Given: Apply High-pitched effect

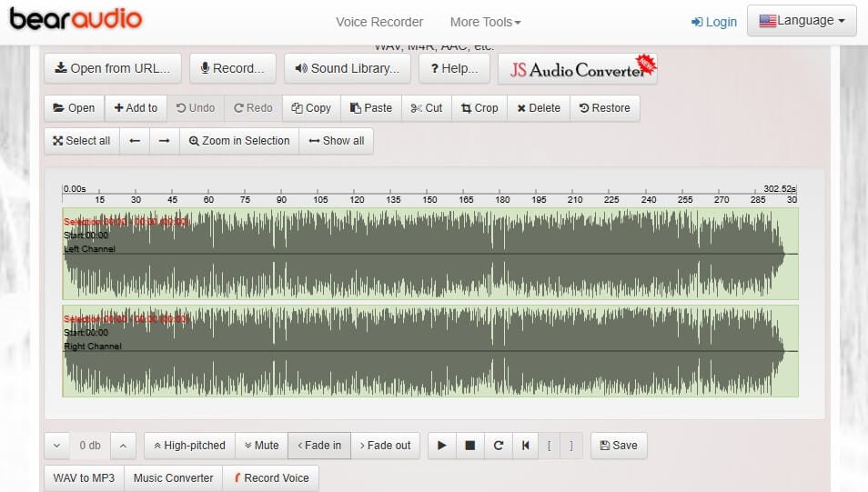Looking at the screenshot, I should [x=189, y=446].
